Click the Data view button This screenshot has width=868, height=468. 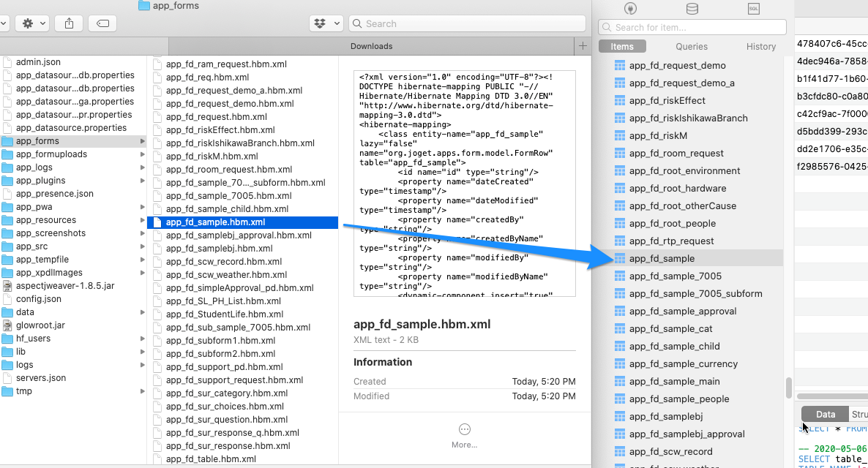pos(825,414)
